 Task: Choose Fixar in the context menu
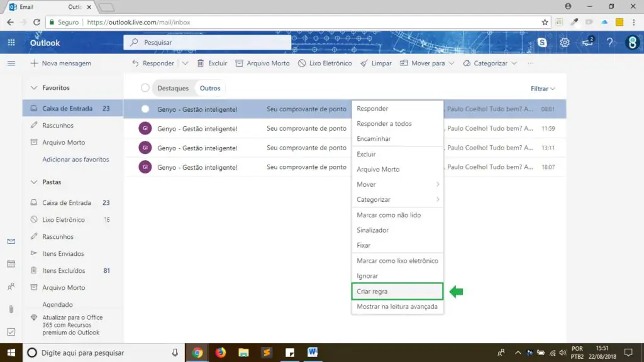[x=397, y=245]
